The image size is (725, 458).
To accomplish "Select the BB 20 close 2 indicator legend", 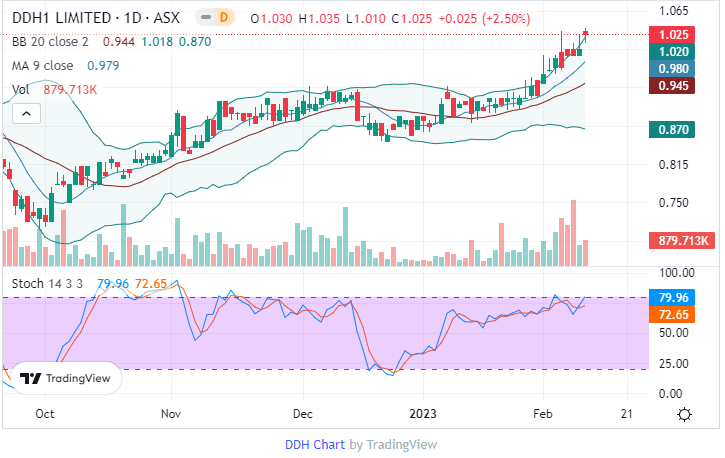I will (50, 41).
